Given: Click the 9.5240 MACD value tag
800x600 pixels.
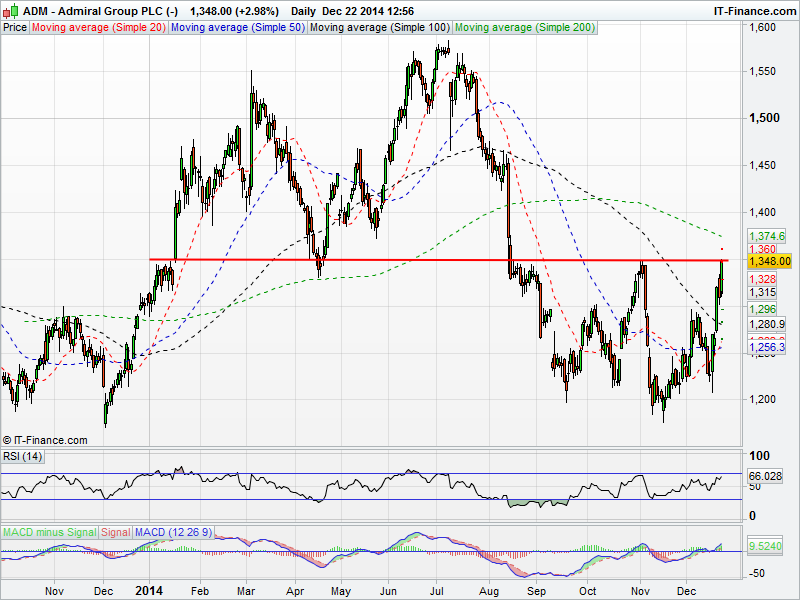Looking at the screenshot, I should point(766,547).
